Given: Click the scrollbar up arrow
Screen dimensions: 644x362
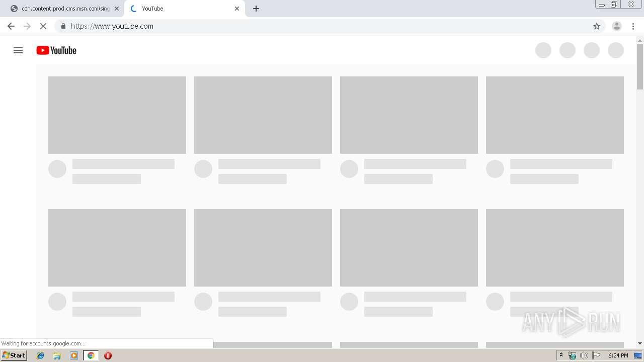Looking at the screenshot, I should tap(640, 40).
